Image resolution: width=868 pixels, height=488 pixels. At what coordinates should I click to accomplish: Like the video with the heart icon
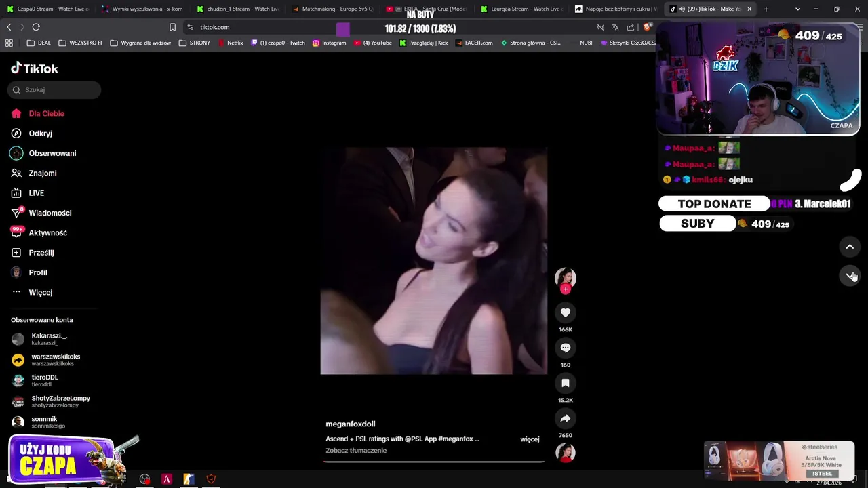565,312
